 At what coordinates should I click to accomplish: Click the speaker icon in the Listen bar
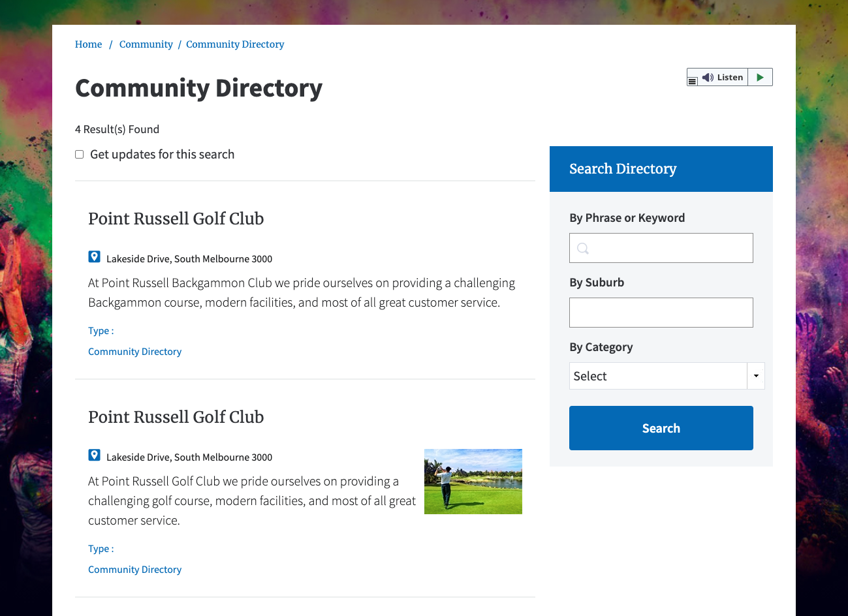pyautogui.click(x=708, y=77)
